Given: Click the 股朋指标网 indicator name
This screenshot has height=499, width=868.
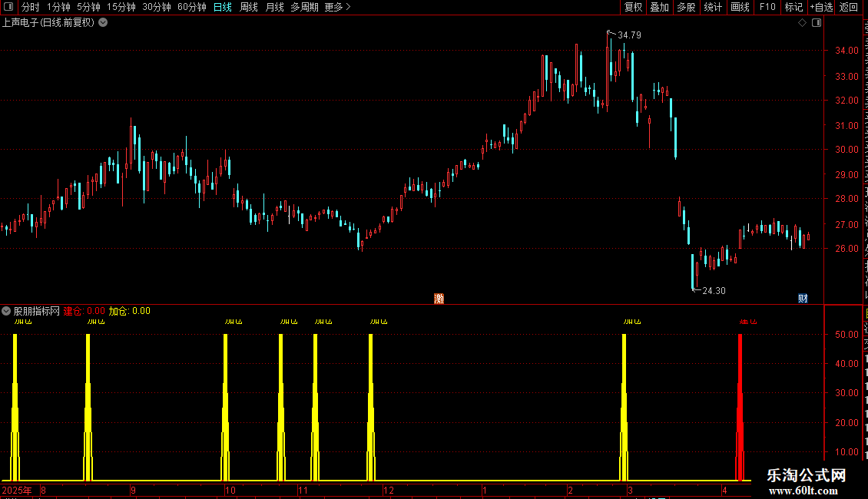Looking at the screenshot, I should (37, 311).
